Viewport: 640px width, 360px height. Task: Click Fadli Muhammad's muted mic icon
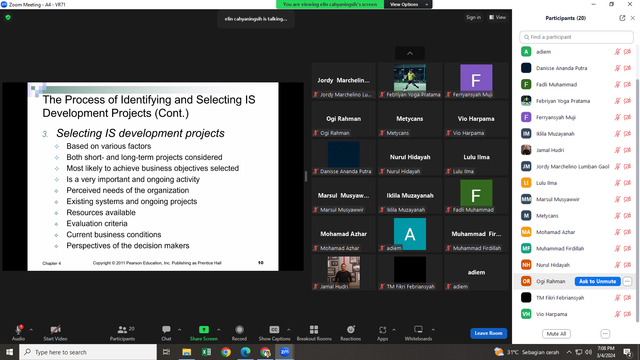click(x=617, y=84)
